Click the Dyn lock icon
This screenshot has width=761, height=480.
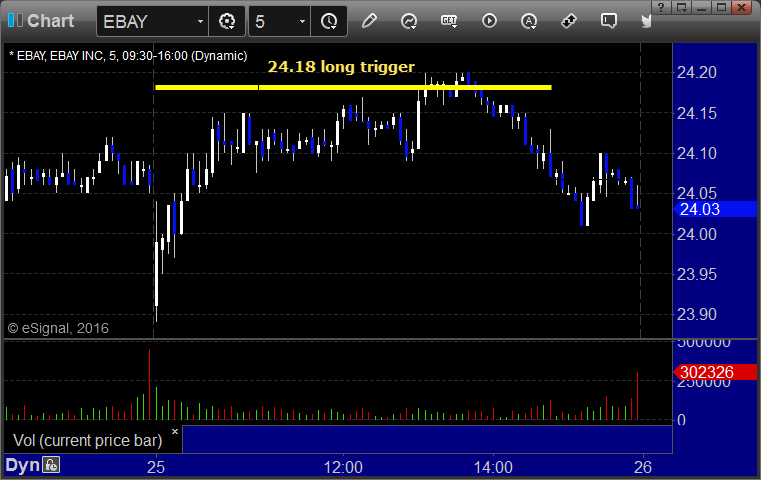click(x=51, y=465)
